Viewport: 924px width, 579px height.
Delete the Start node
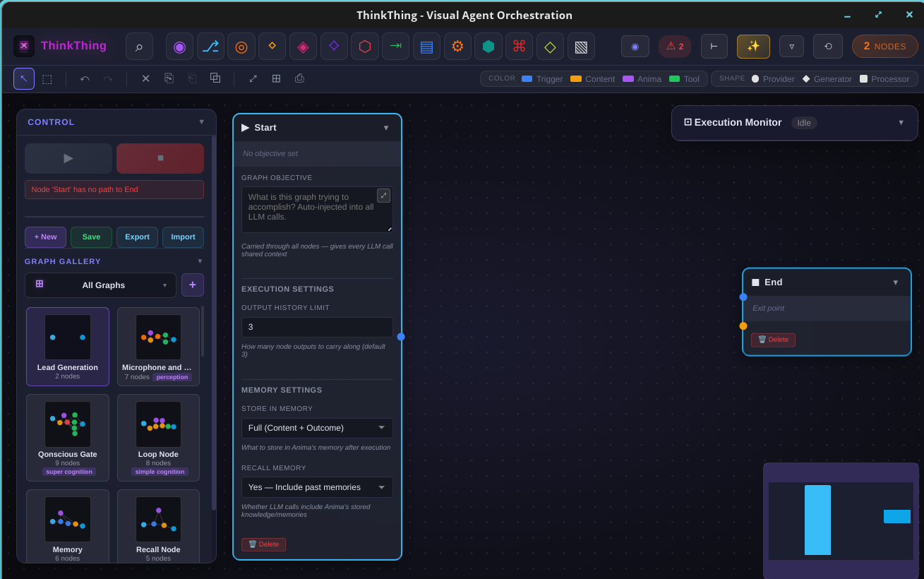[x=263, y=544]
